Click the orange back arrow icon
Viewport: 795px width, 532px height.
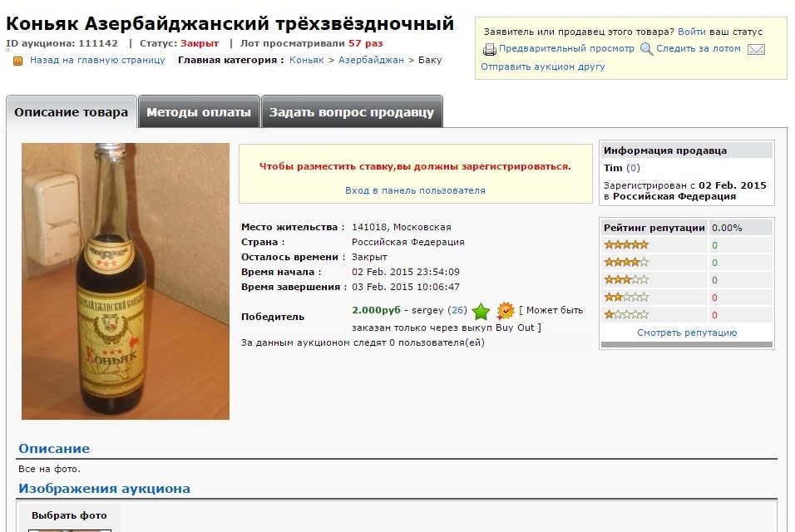(x=17, y=62)
